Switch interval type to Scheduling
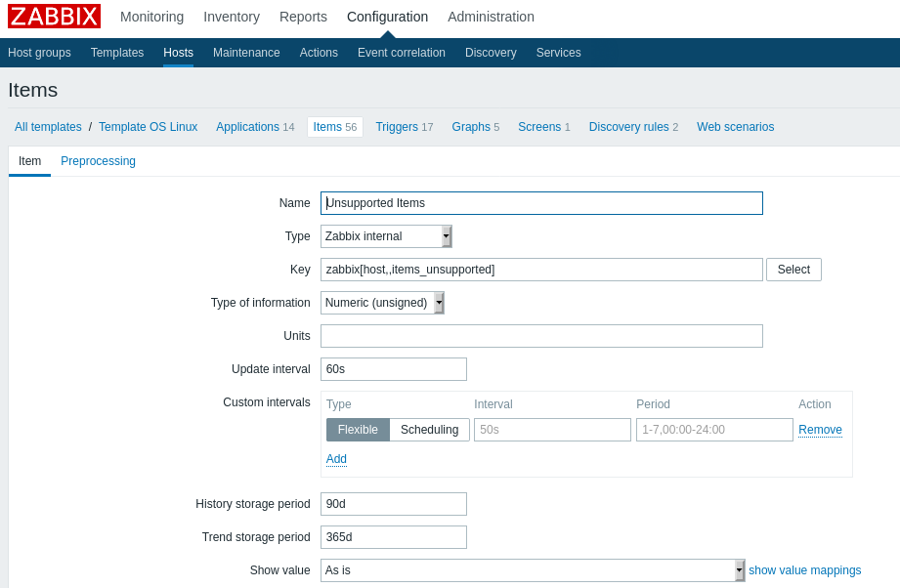Viewport: 900px width, 588px height. [429, 430]
